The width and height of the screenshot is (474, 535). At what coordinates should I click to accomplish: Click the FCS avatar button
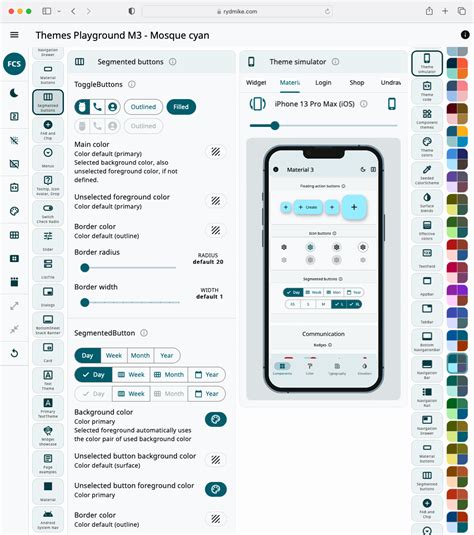pyautogui.click(x=14, y=64)
